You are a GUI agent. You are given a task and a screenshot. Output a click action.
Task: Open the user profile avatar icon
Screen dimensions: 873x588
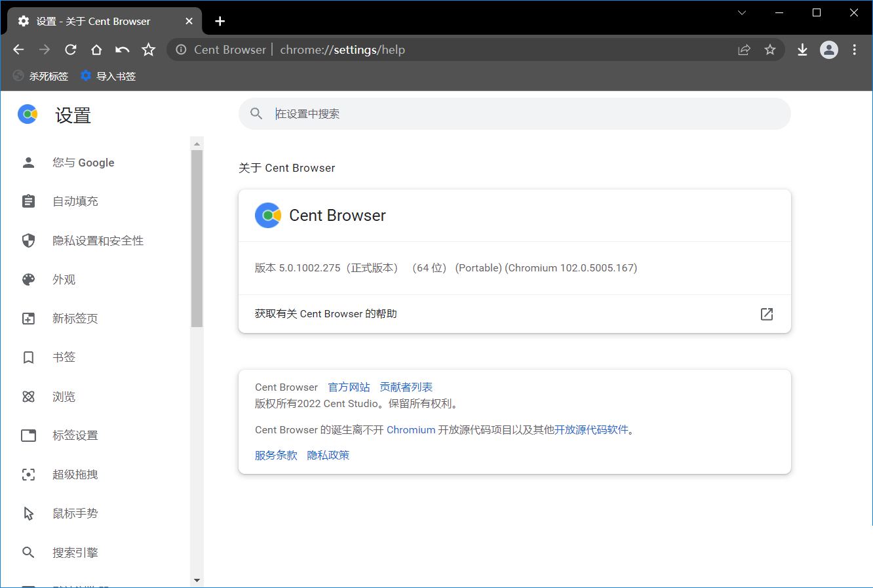coord(829,50)
